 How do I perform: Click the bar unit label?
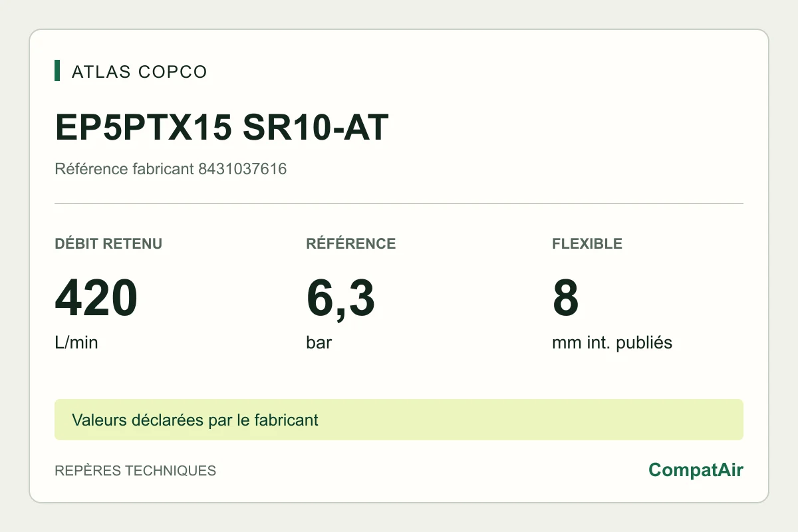(x=319, y=343)
